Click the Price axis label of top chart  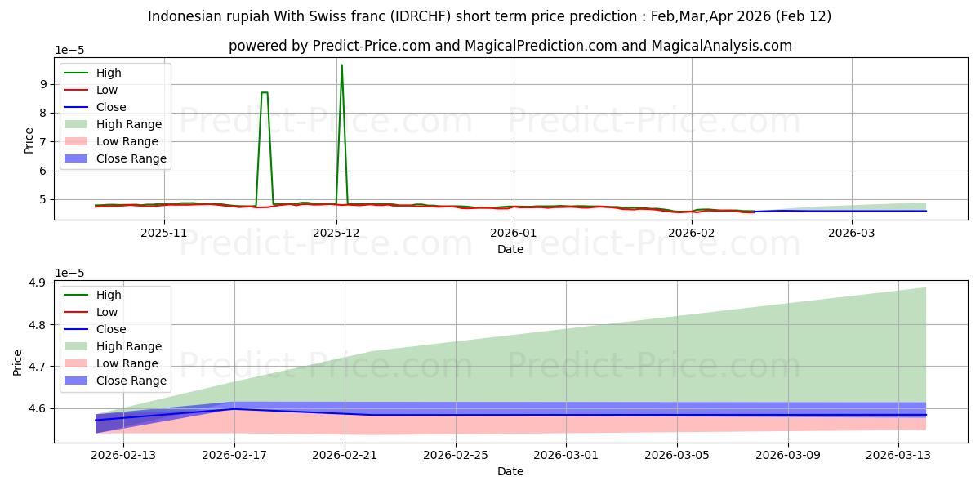click(x=29, y=140)
